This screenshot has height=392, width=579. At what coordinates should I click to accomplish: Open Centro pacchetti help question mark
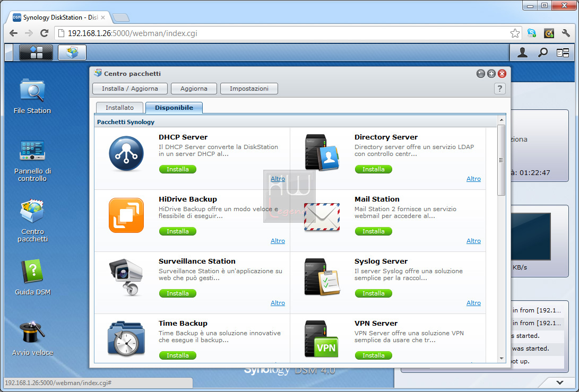499,89
